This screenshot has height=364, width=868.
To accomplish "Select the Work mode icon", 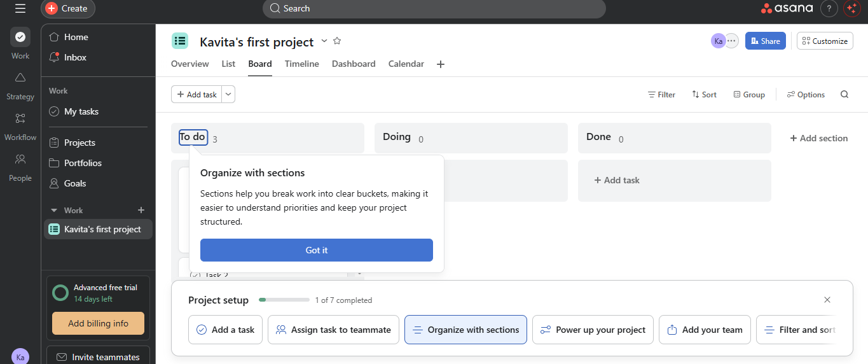I will click(x=20, y=38).
